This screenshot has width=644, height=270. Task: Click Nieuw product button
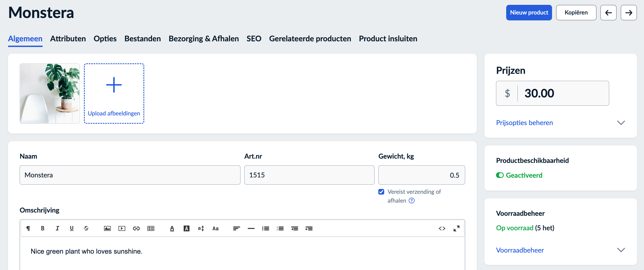(x=529, y=13)
